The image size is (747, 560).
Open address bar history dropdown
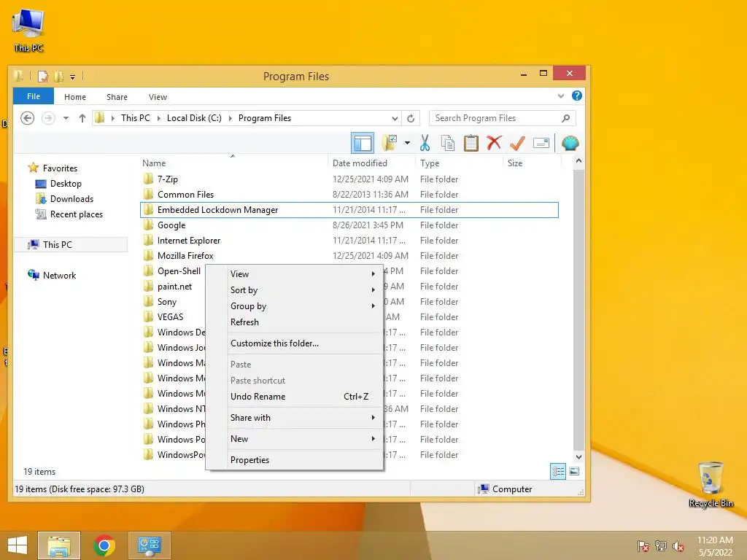pos(395,118)
